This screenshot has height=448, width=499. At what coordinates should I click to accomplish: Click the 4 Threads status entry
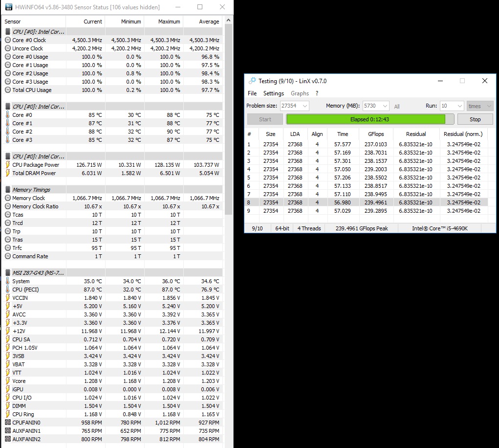point(309,228)
